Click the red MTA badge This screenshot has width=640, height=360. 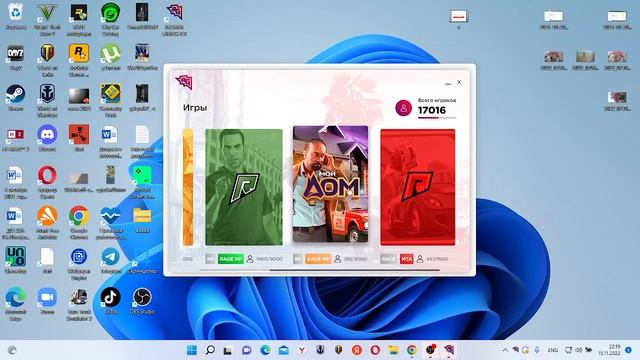406,259
